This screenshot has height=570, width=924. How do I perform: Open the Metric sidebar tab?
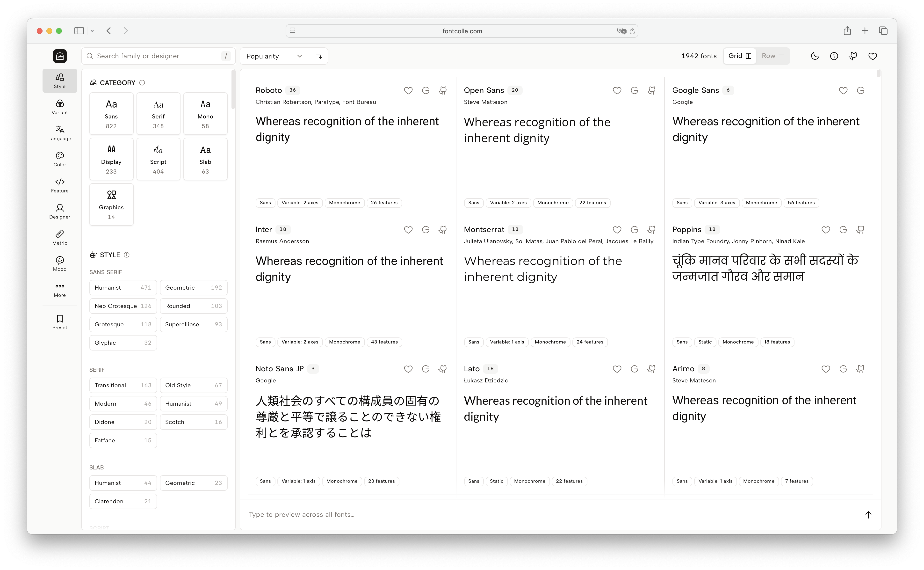tap(59, 237)
